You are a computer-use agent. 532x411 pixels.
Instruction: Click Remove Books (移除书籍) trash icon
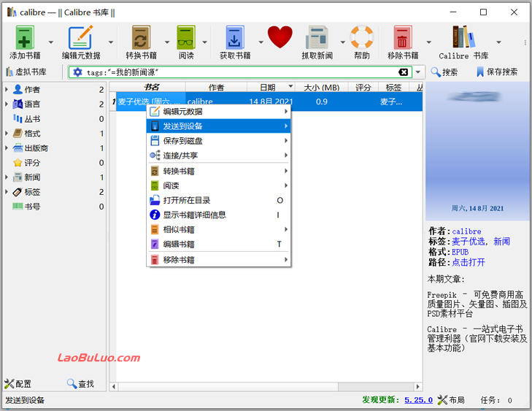(x=403, y=38)
